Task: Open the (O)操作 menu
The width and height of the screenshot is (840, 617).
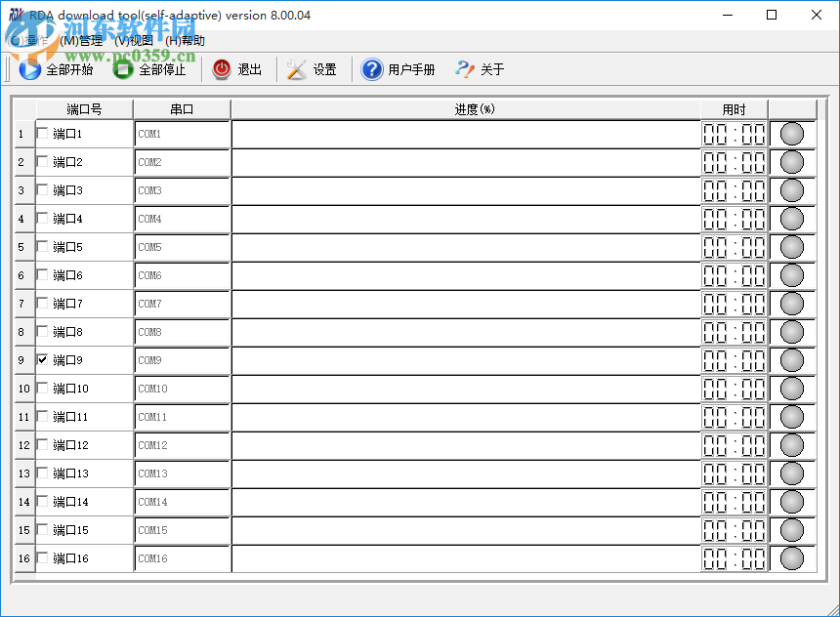Action: pyautogui.click(x=29, y=41)
